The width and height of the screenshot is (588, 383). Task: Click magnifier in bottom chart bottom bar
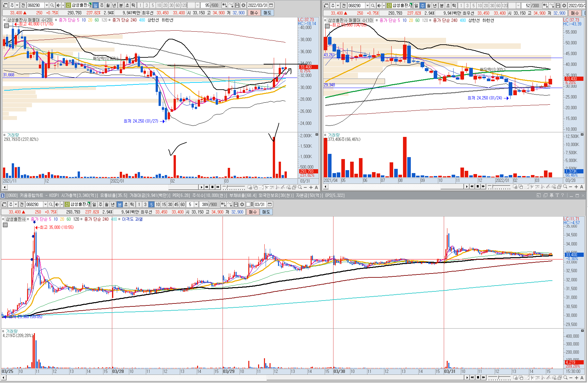pyautogui.click(x=565, y=377)
